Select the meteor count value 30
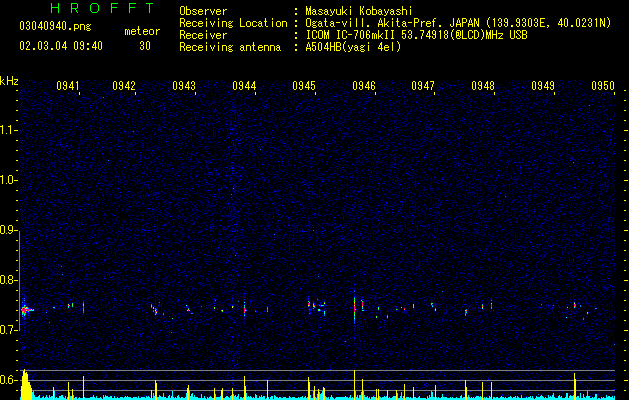The width and height of the screenshot is (629, 400). 145,46
